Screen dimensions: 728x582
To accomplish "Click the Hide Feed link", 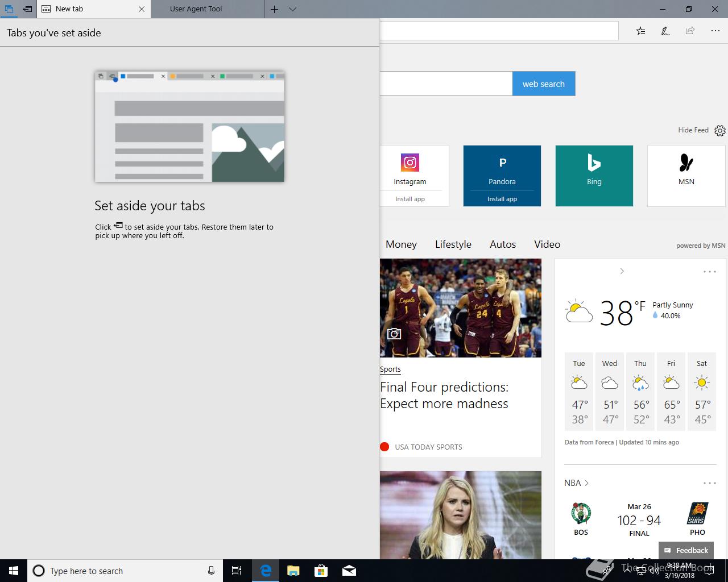I will click(693, 130).
